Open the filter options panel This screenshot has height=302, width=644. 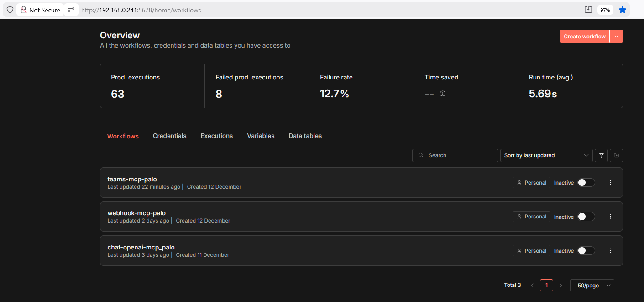coord(601,155)
